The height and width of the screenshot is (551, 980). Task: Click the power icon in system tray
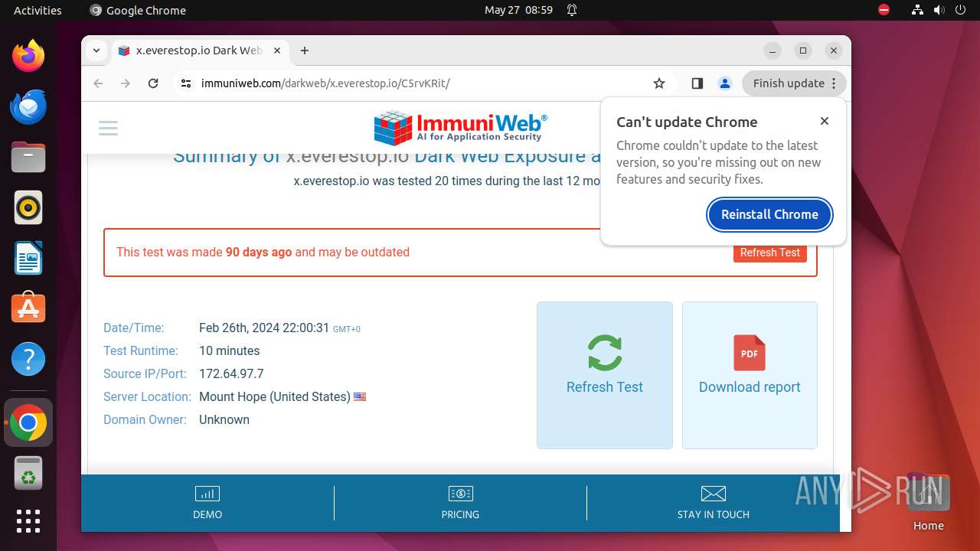click(x=960, y=10)
